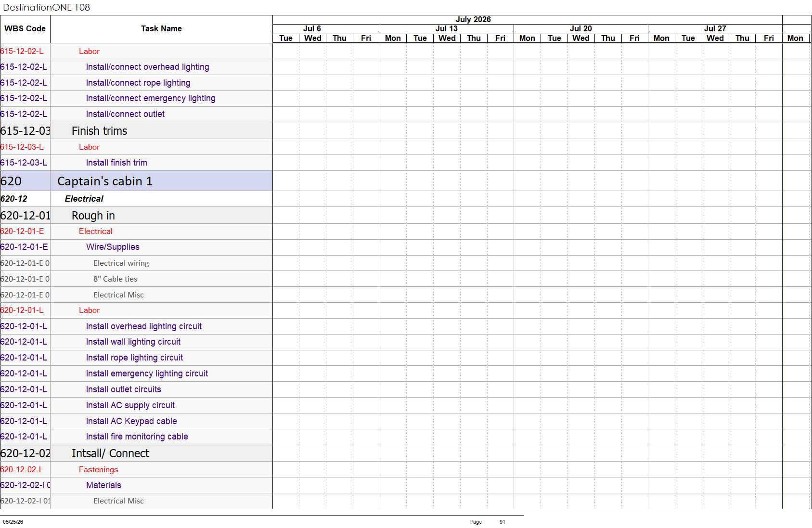Click the Jul 13 week header
812x528 pixels.
coord(446,29)
